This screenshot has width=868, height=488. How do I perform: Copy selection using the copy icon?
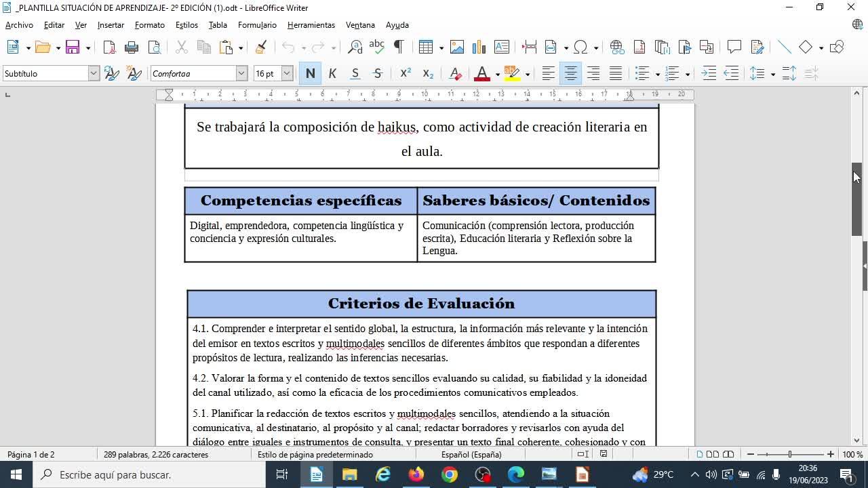pyautogui.click(x=203, y=47)
